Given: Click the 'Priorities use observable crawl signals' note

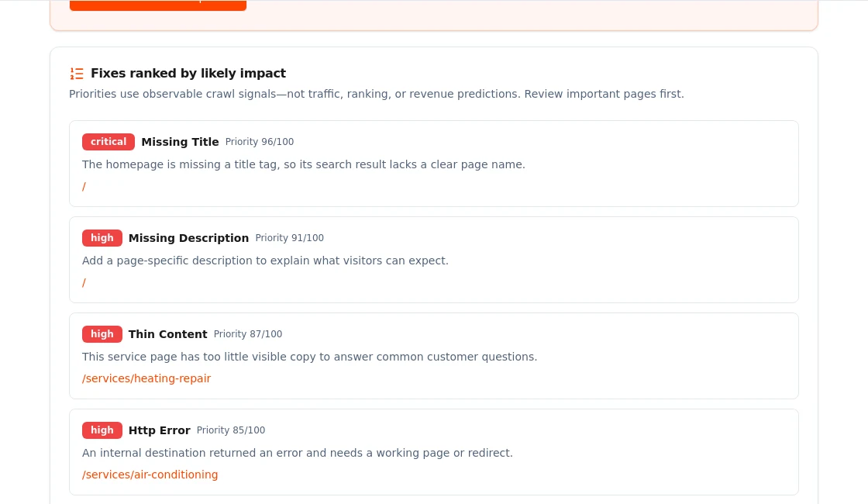Looking at the screenshot, I should (377, 94).
